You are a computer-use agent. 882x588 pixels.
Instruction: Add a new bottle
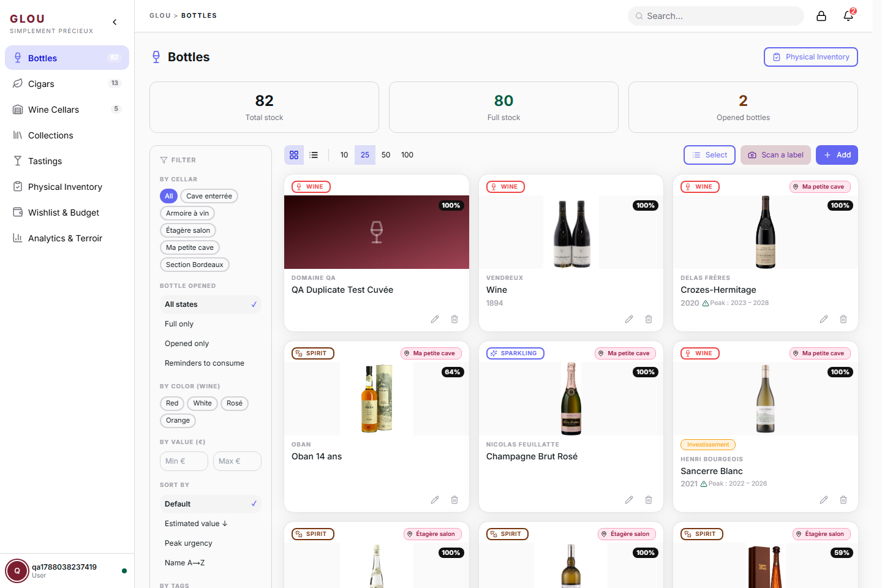(837, 155)
